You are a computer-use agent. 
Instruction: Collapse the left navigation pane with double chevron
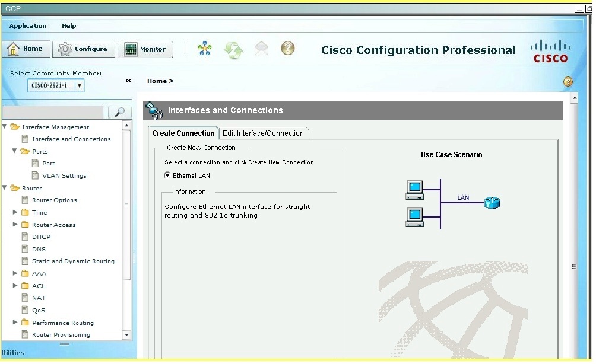[128, 81]
